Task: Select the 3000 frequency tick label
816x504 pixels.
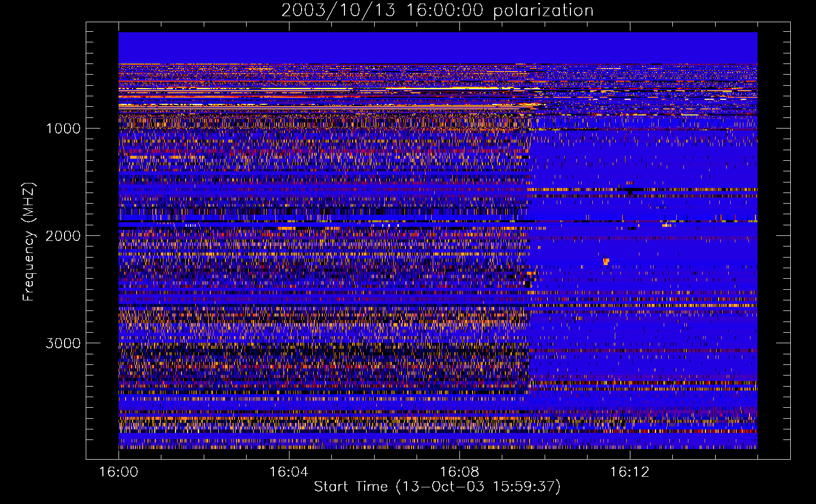Action: click(x=63, y=343)
